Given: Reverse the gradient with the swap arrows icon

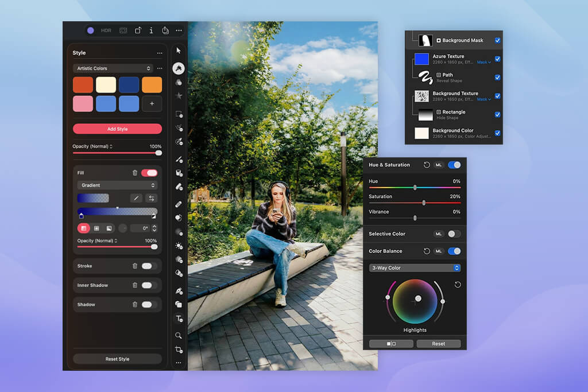Looking at the screenshot, I should tap(152, 198).
